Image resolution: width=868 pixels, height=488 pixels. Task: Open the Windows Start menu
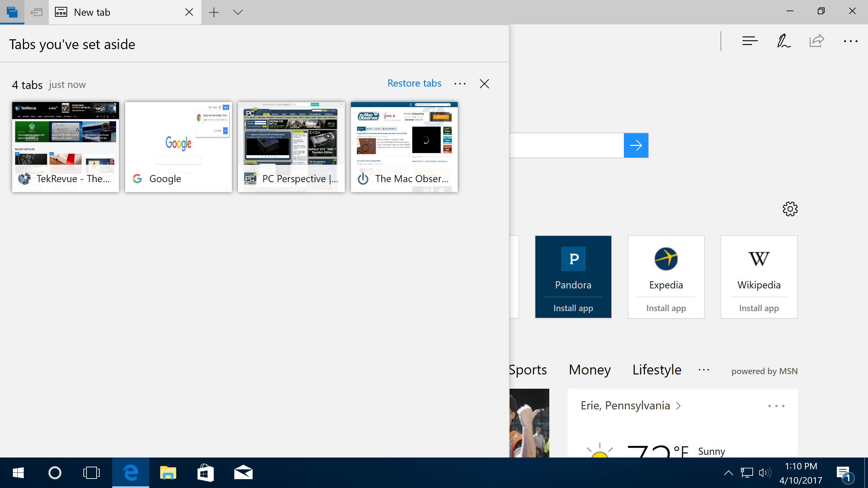pyautogui.click(x=18, y=473)
